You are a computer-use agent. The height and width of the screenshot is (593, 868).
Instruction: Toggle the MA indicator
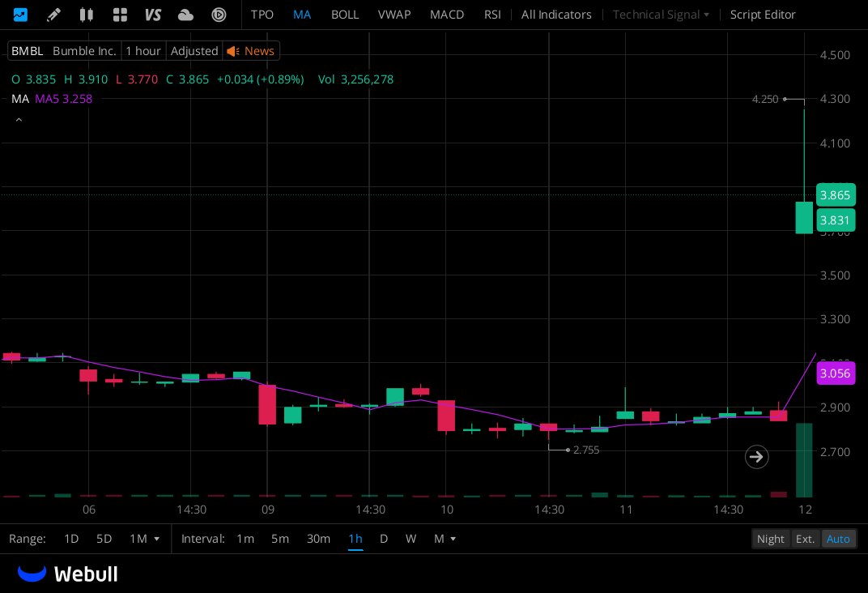302,15
